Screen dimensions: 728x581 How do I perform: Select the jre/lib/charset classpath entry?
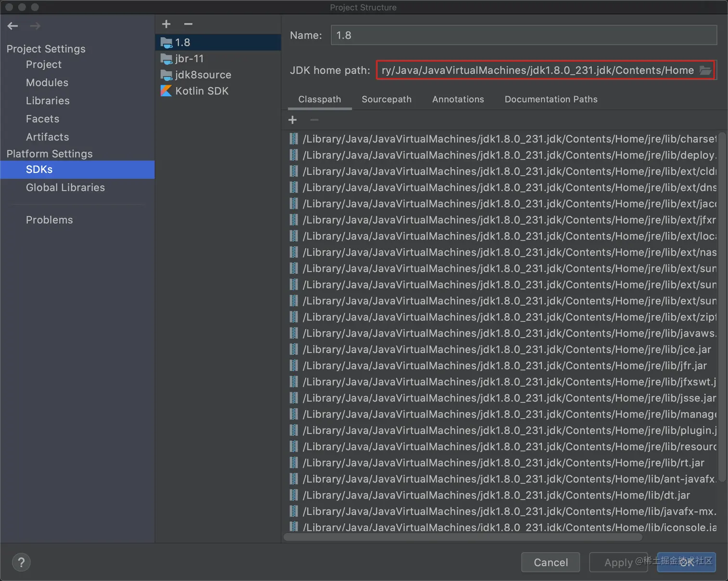point(501,139)
